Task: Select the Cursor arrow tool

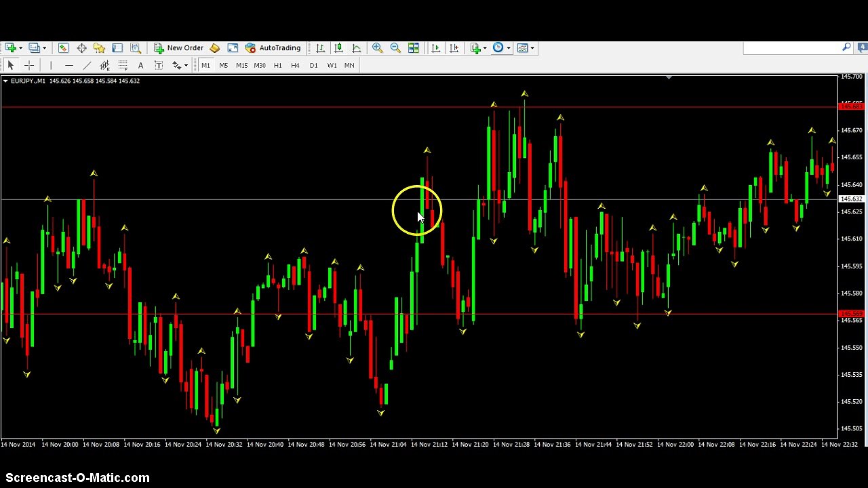Action: pyautogui.click(x=10, y=65)
